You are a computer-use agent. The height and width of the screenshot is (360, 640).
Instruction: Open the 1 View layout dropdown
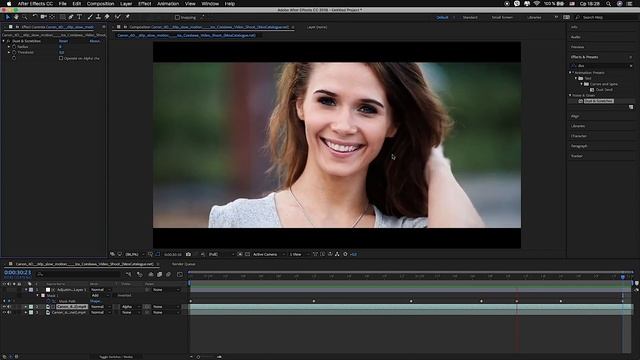click(299, 254)
